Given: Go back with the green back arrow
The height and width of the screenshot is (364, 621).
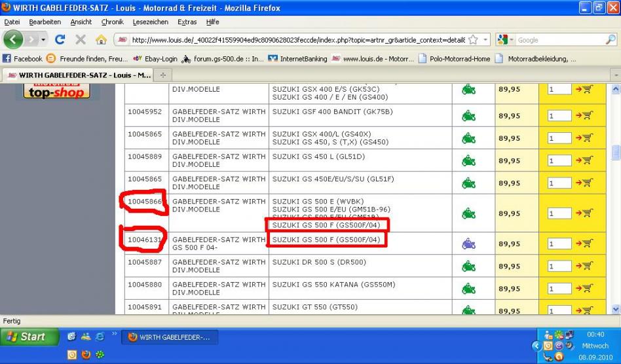Looking at the screenshot, I should pos(13,39).
